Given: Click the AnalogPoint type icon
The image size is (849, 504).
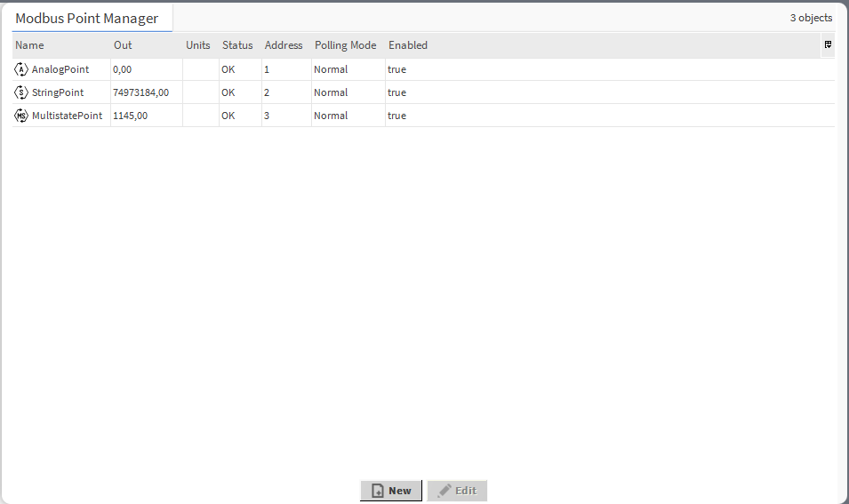Looking at the screenshot, I should 21,69.
